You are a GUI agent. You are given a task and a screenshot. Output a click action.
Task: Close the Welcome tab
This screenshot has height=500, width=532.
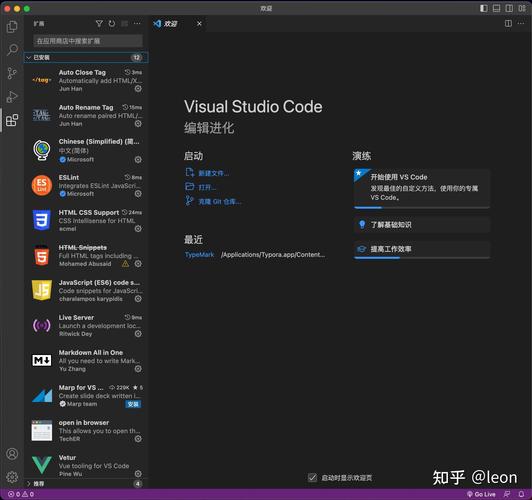tap(199, 23)
